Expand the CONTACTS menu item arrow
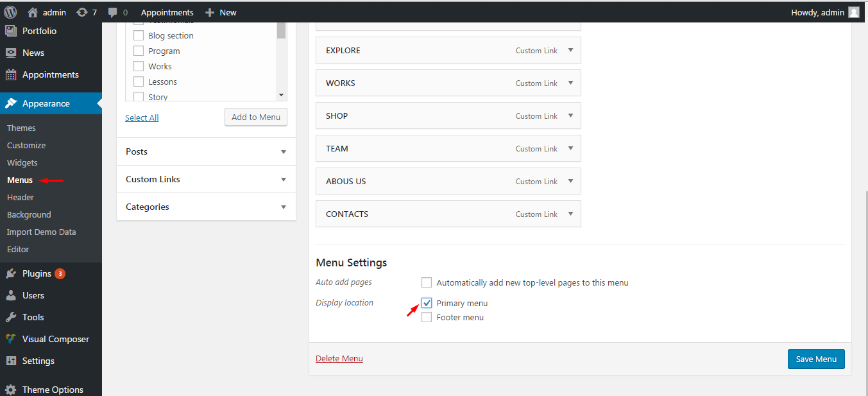868x396 pixels. (x=570, y=214)
